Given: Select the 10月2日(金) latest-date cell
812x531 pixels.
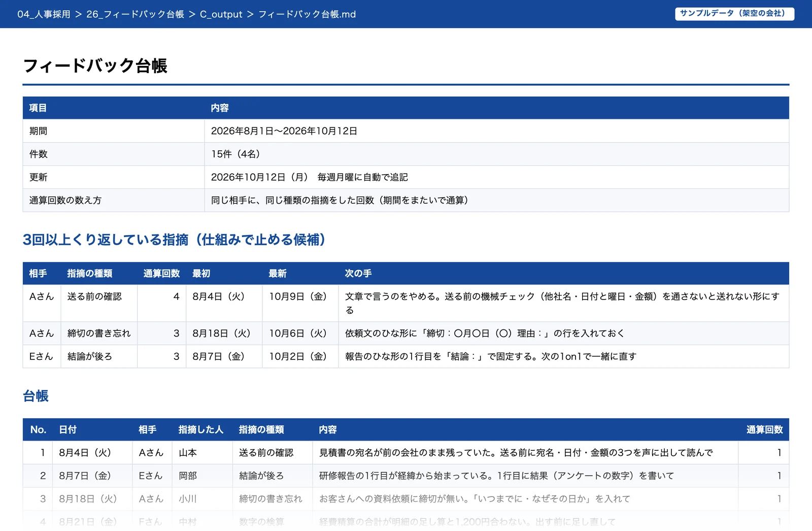Looking at the screenshot, I should [300, 356].
